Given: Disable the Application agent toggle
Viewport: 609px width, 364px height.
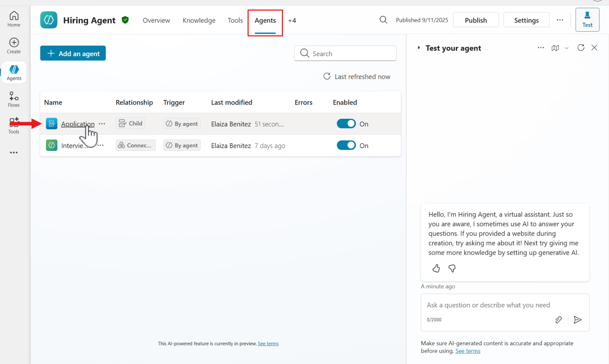Looking at the screenshot, I should [346, 124].
